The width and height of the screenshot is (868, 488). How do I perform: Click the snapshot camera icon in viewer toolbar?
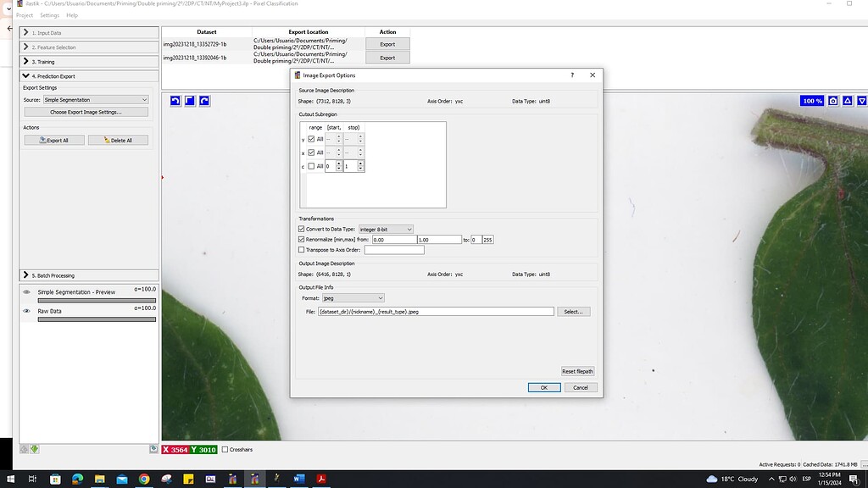point(832,100)
